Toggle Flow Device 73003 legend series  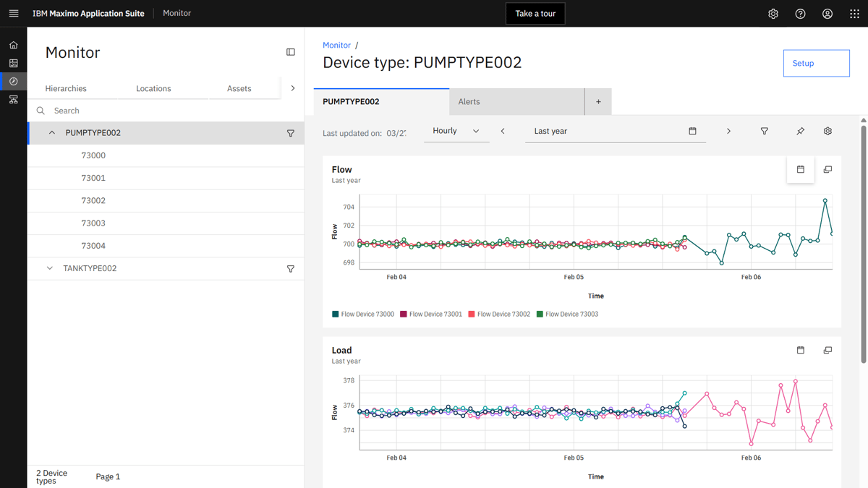(x=567, y=314)
